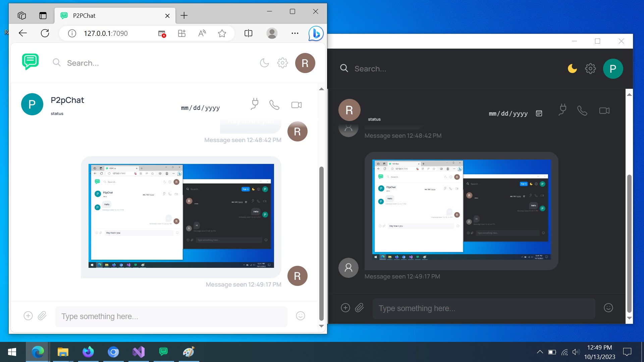The width and height of the screenshot is (644, 362).
Task: Toggle the yellow moon theme switch
Action: point(572,69)
